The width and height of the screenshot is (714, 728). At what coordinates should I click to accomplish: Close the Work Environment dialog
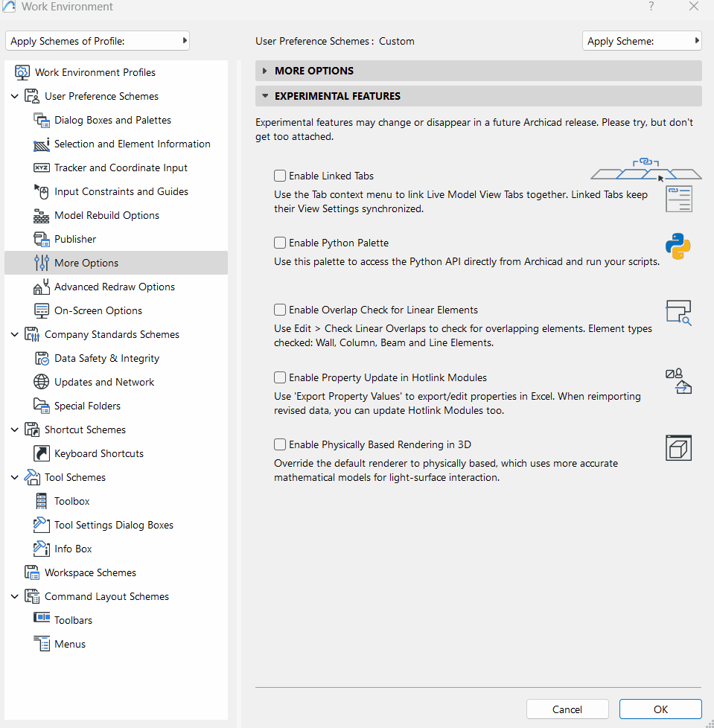pos(694,7)
